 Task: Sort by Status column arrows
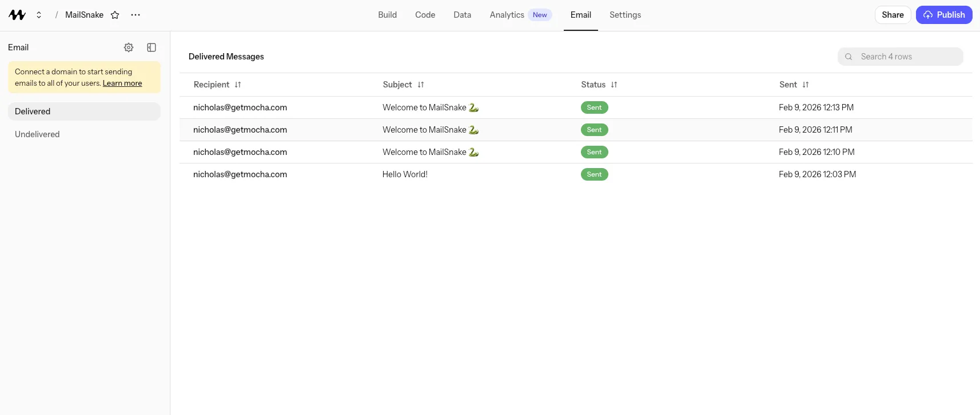[x=614, y=85]
